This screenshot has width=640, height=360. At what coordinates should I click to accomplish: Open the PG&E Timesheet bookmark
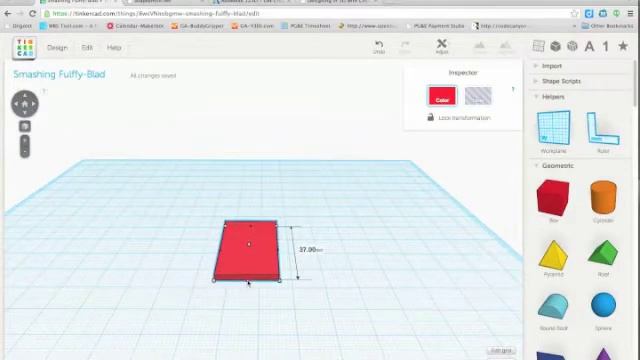(305, 26)
